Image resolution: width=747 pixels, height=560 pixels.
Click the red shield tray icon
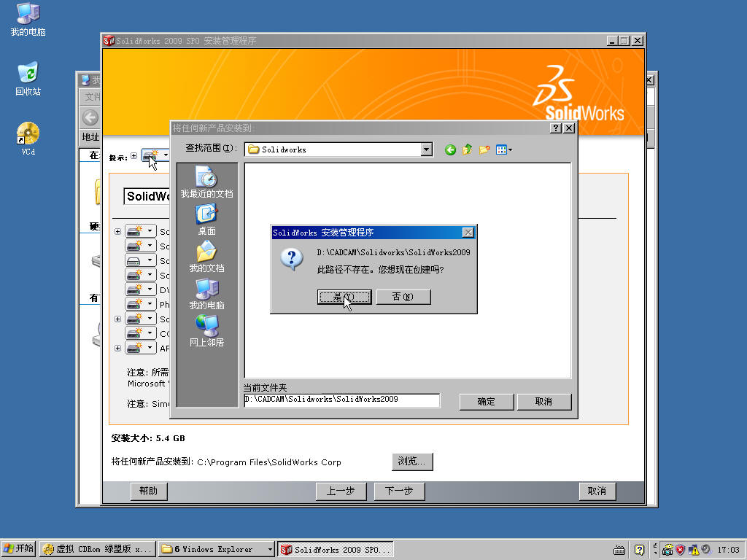[681, 550]
